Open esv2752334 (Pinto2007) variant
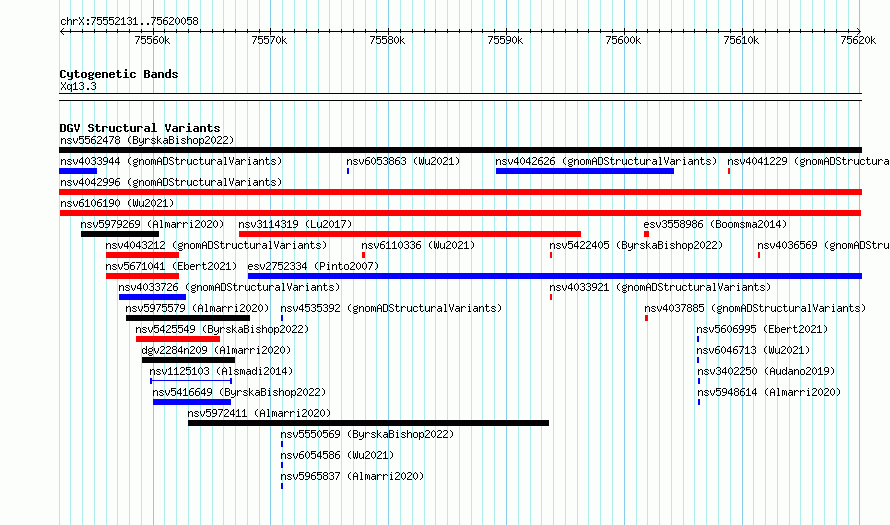 click(313, 266)
